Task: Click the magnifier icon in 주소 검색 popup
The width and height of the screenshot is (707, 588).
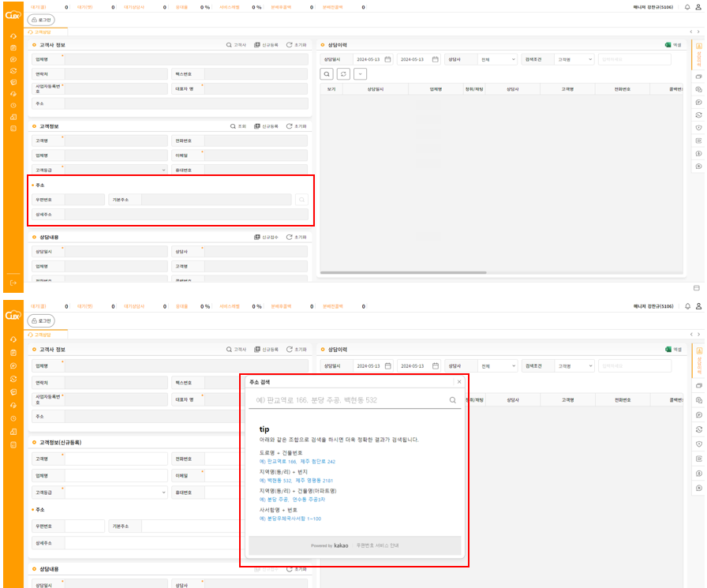Action: [452, 400]
